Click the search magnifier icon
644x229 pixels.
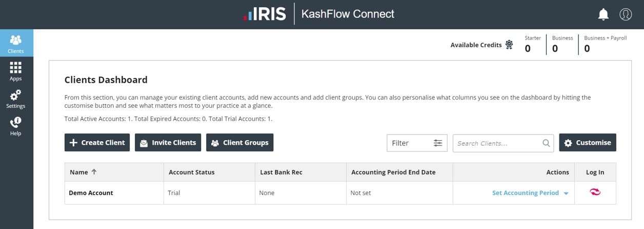tap(546, 143)
